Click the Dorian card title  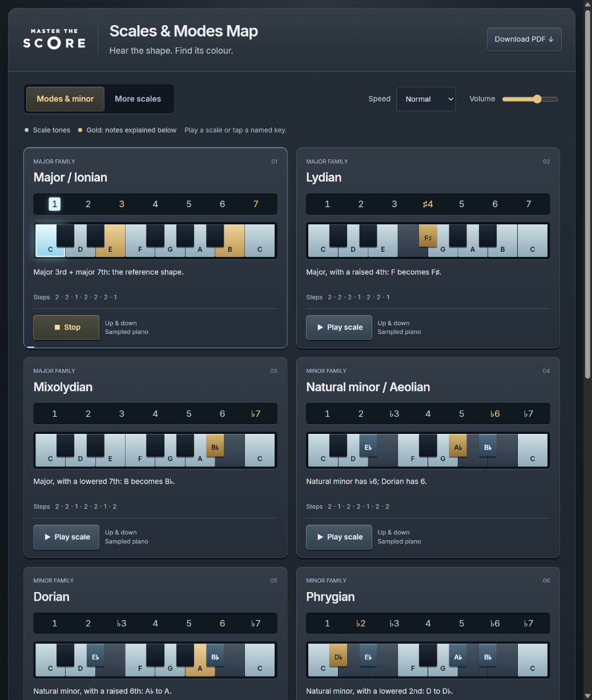coord(51,597)
